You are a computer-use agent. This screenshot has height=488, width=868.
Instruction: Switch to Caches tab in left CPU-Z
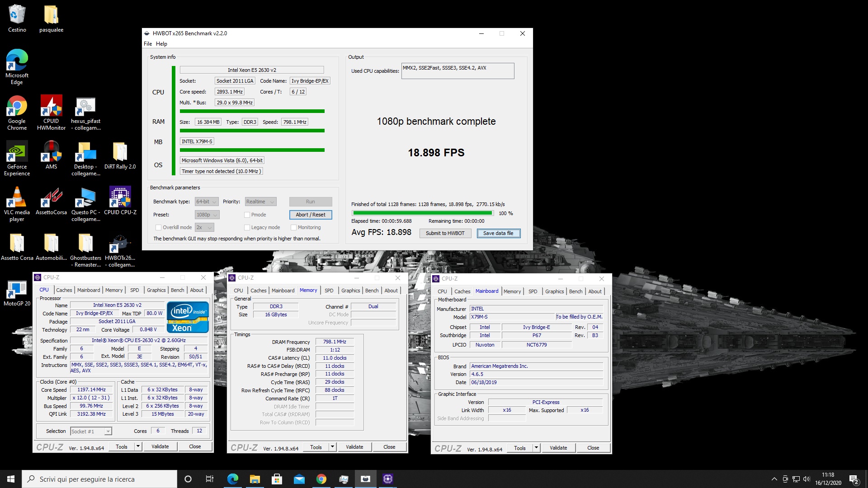(x=64, y=290)
